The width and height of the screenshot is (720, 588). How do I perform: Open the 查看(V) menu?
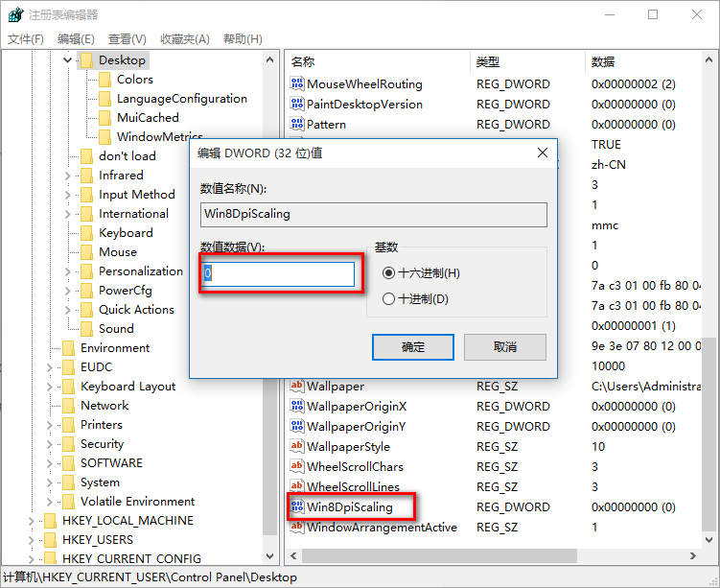click(128, 39)
